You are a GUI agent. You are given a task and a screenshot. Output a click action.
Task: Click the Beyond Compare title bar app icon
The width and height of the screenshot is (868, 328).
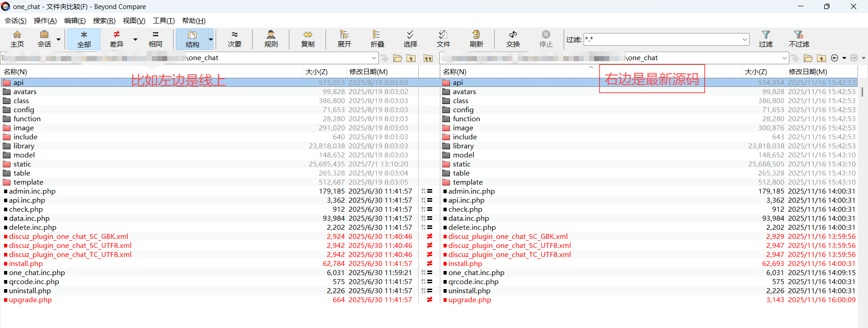pos(5,6)
